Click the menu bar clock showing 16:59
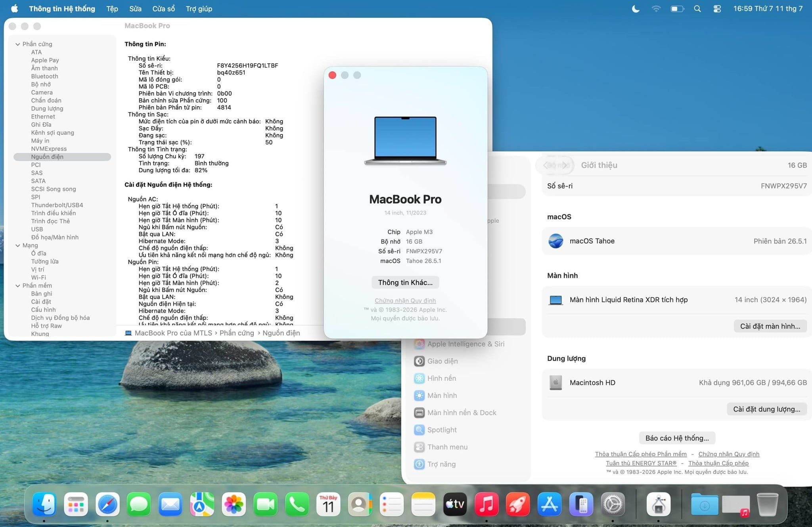812x527 pixels. (x=768, y=9)
